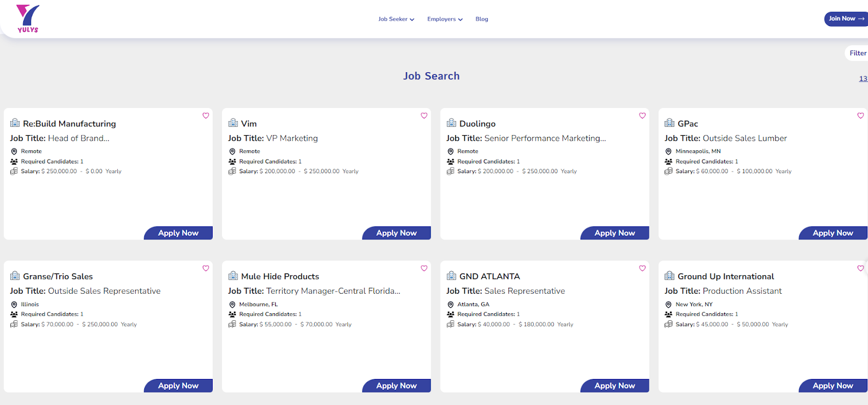Click GND ATLANTA Sales Representative title
The width and height of the screenshot is (868, 405).
pyautogui.click(x=525, y=291)
